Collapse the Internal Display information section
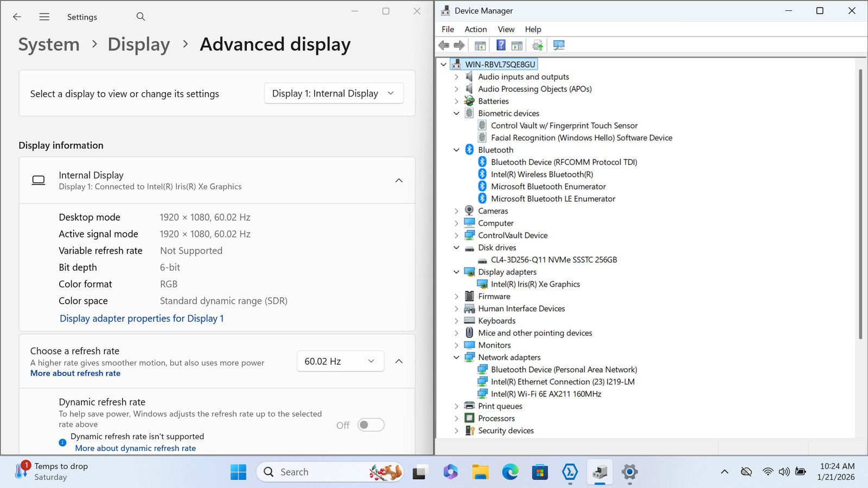Screen dimensions: 868x488 point(399,181)
